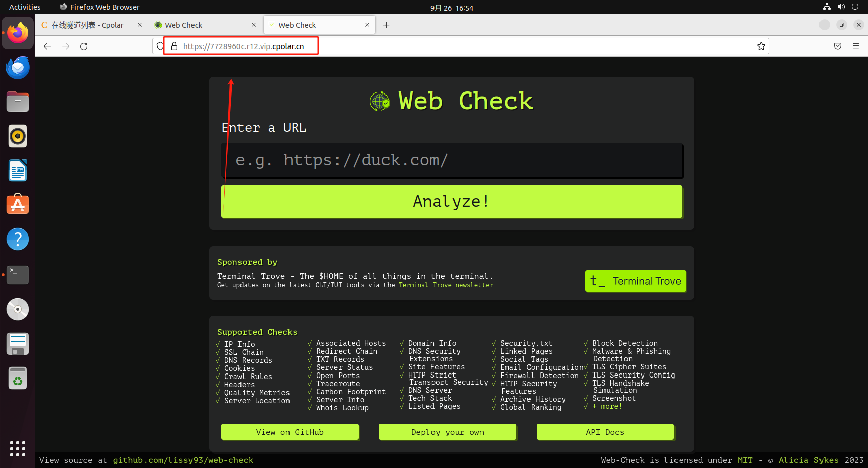Open the volume indicator in top bar
Image resolution: width=868 pixels, height=468 pixels.
pyautogui.click(x=841, y=7)
